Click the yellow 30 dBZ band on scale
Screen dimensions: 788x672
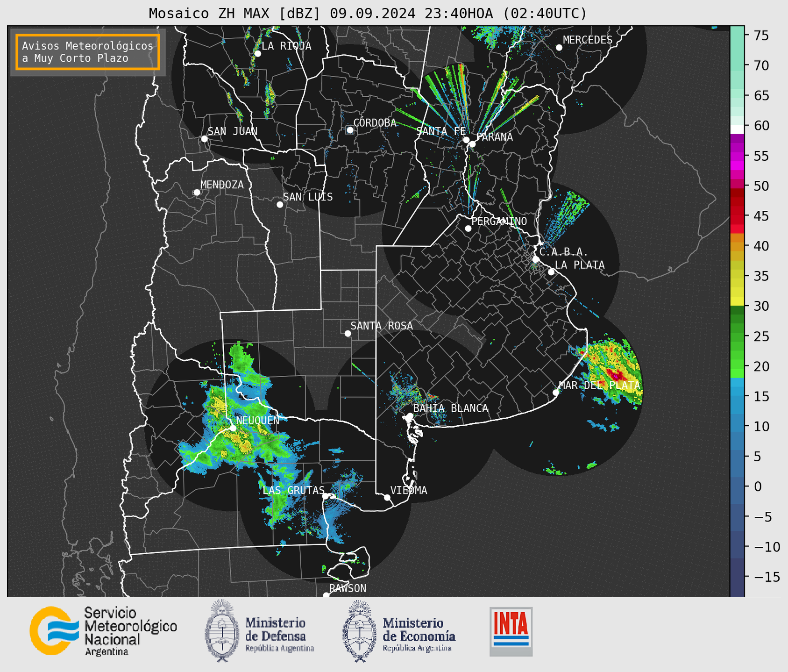point(737,301)
